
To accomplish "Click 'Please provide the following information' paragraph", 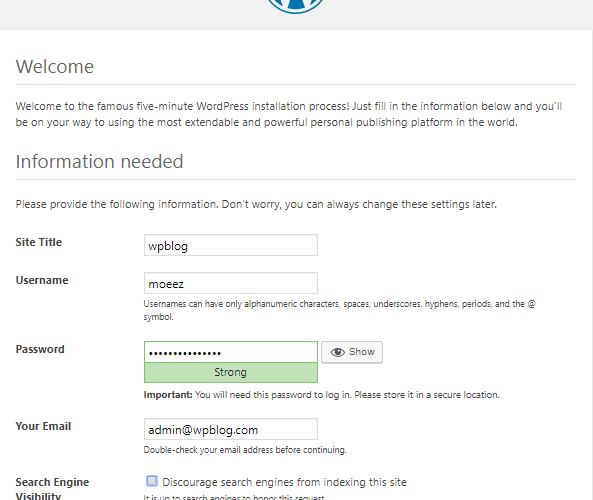I will [x=256, y=204].
